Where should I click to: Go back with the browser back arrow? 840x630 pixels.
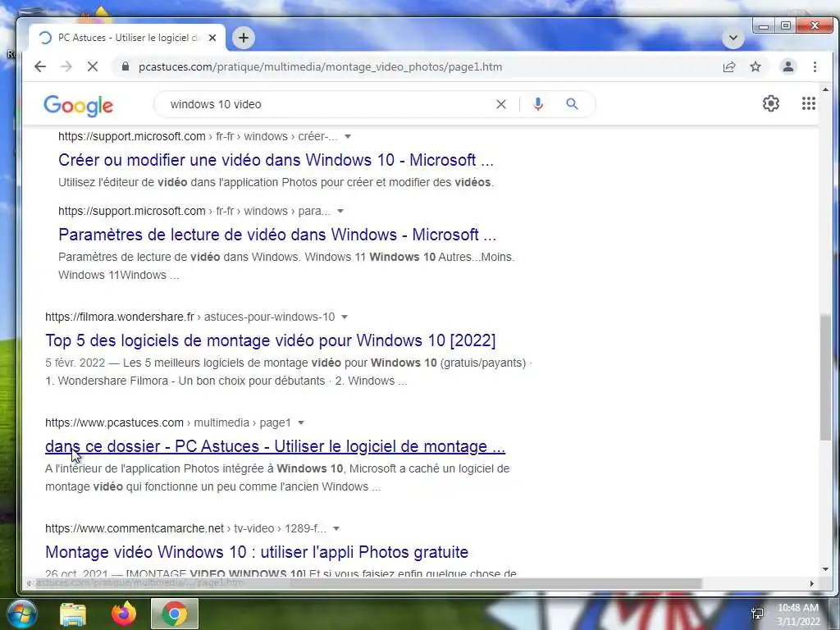click(x=40, y=66)
